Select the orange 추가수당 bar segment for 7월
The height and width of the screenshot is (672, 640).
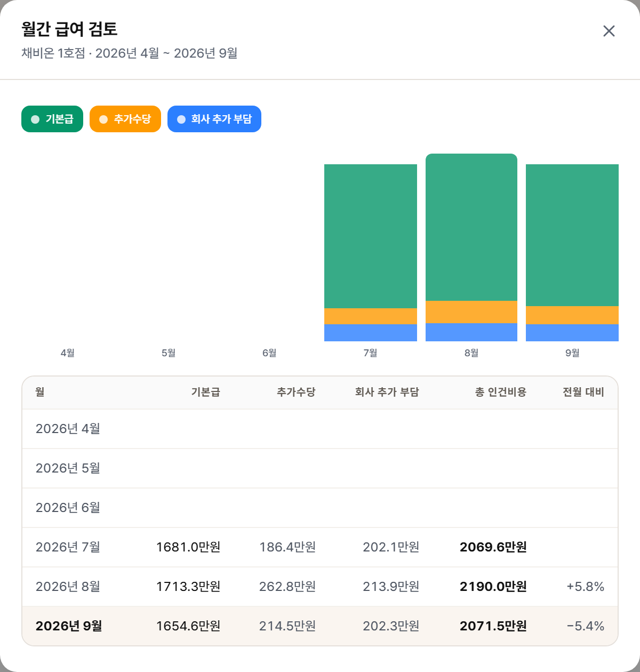click(x=371, y=316)
